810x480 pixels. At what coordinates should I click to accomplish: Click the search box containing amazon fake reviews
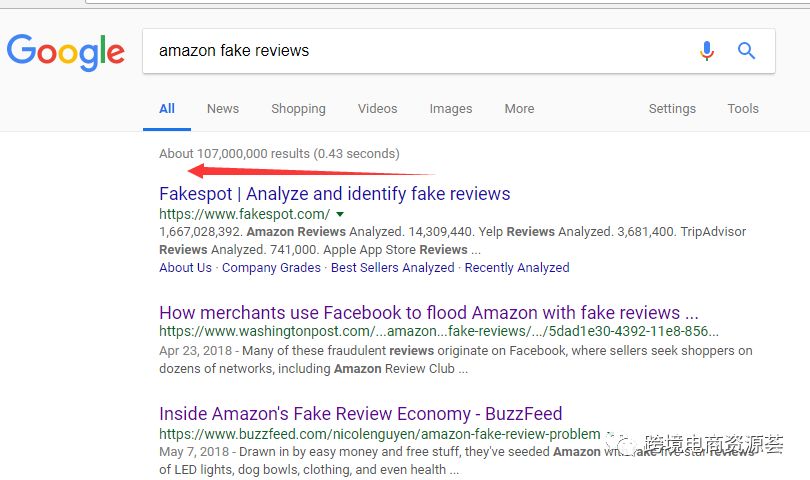[x=420, y=51]
